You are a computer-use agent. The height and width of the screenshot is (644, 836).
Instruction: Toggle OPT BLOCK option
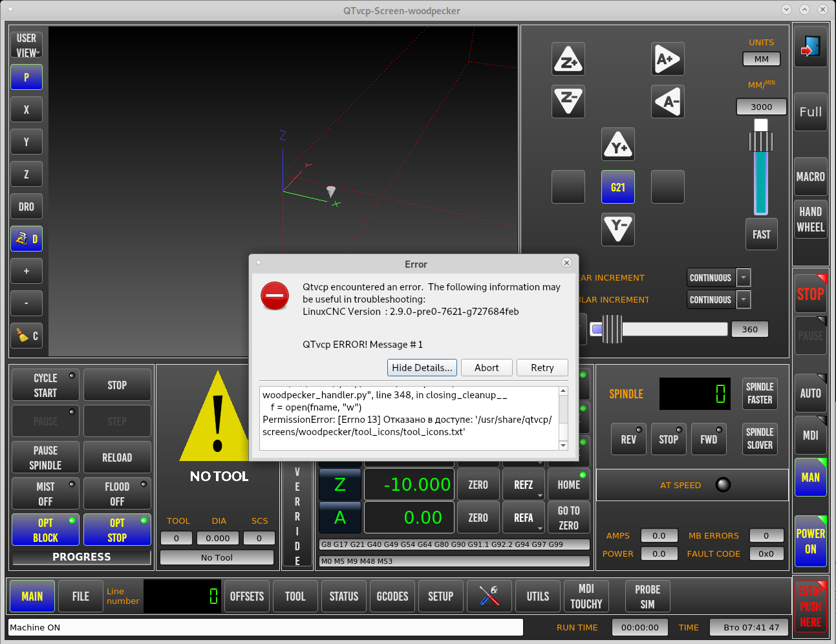pyautogui.click(x=45, y=530)
